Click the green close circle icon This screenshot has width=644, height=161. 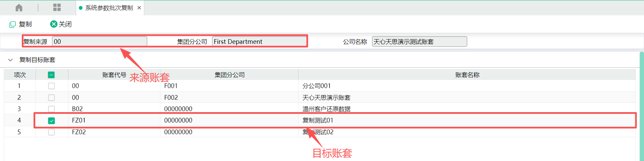tap(54, 24)
